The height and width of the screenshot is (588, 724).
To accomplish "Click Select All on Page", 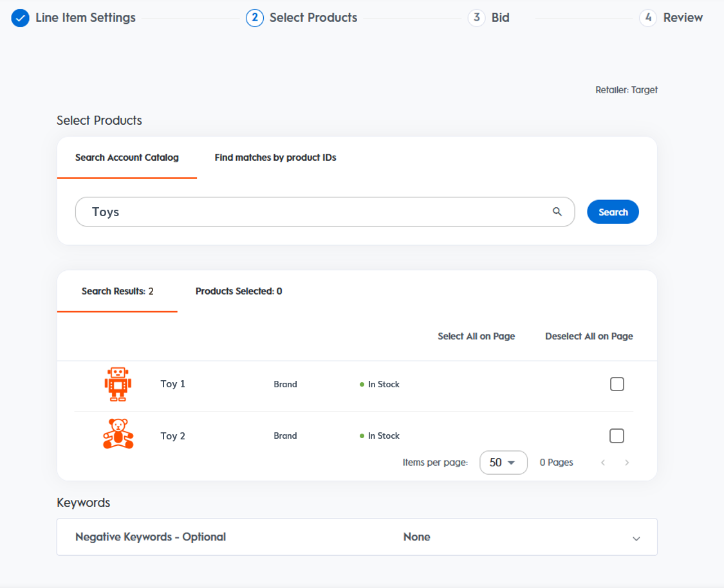I will tap(476, 336).
